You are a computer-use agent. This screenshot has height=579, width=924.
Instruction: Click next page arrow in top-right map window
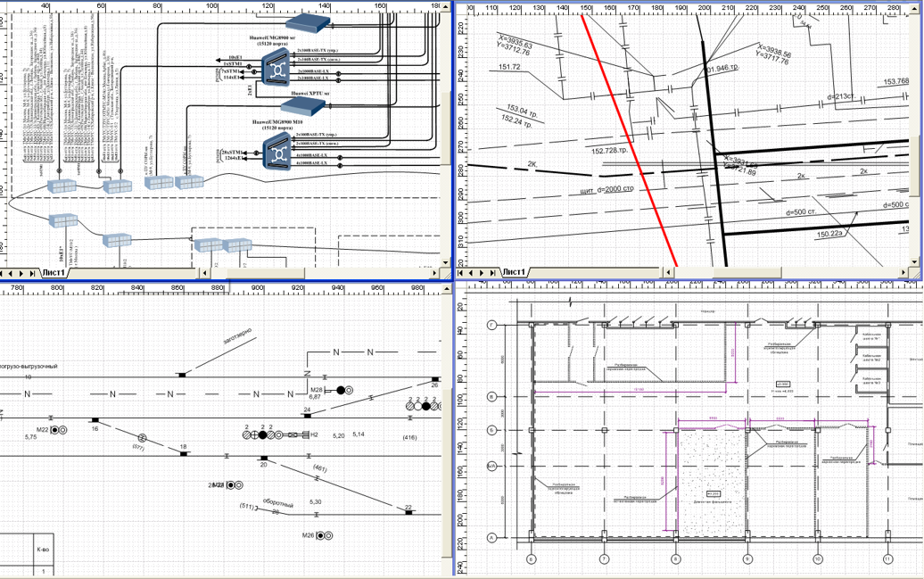coord(483,272)
